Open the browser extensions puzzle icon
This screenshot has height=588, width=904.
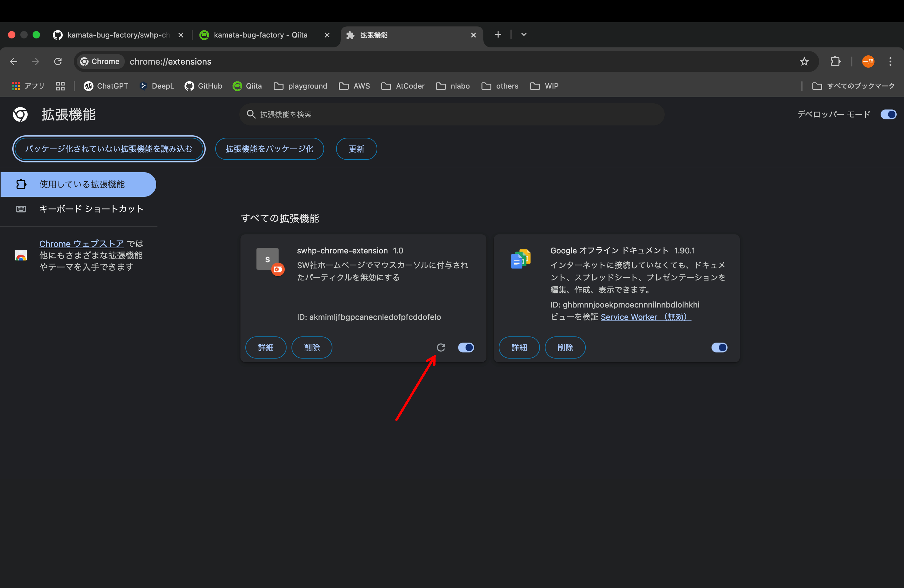tap(835, 62)
